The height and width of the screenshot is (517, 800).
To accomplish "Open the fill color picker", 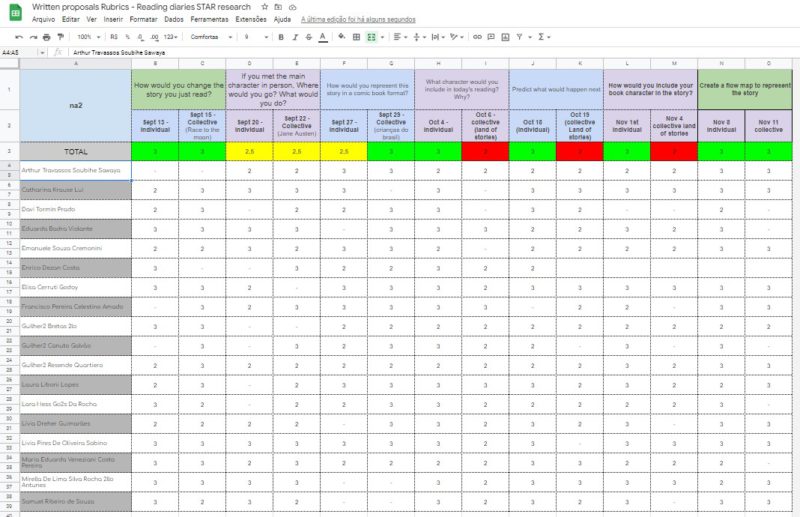I will click(x=342, y=37).
